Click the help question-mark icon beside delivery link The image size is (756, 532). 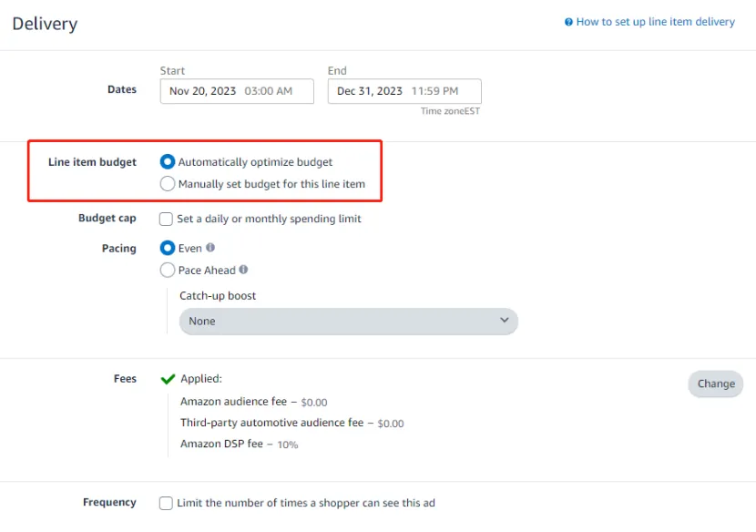pyautogui.click(x=568, y=22)
